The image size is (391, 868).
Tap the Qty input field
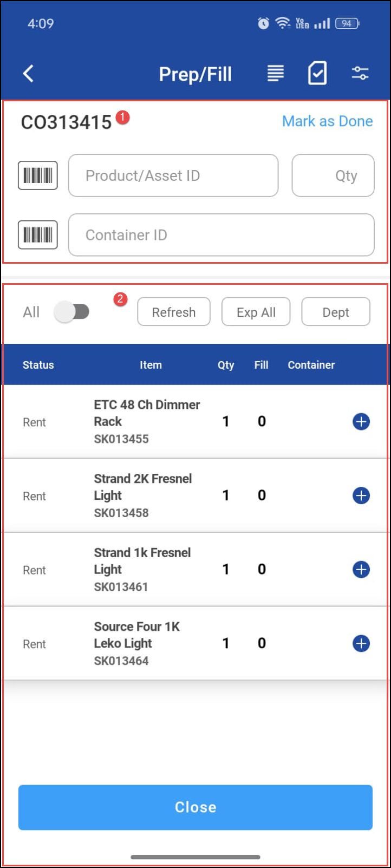click(333, 175)
